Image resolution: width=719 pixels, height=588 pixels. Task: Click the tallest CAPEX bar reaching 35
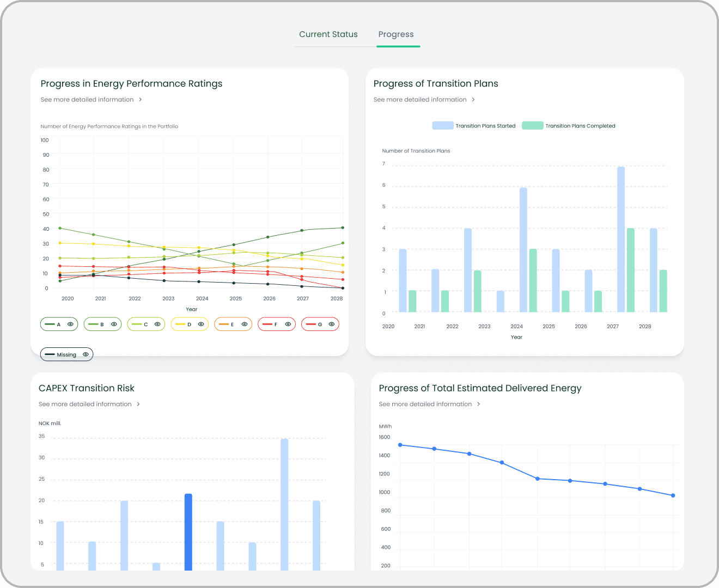[x=284, y=504]
